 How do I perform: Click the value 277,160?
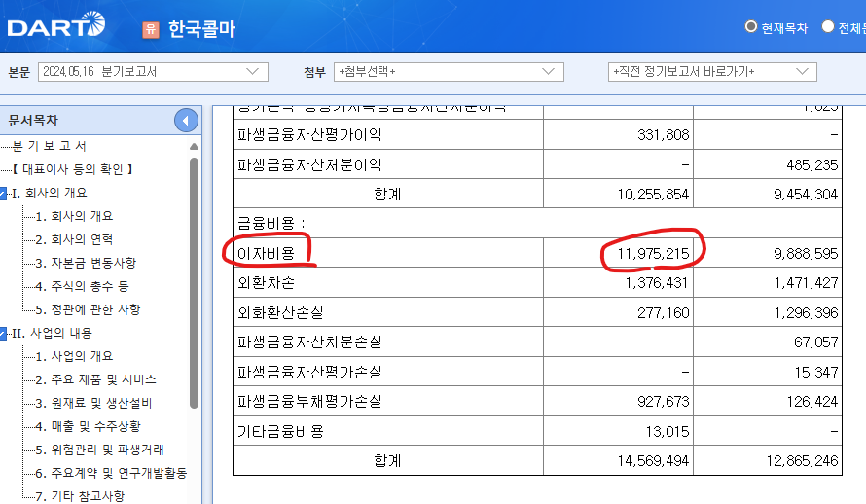(x=664, y=313)
